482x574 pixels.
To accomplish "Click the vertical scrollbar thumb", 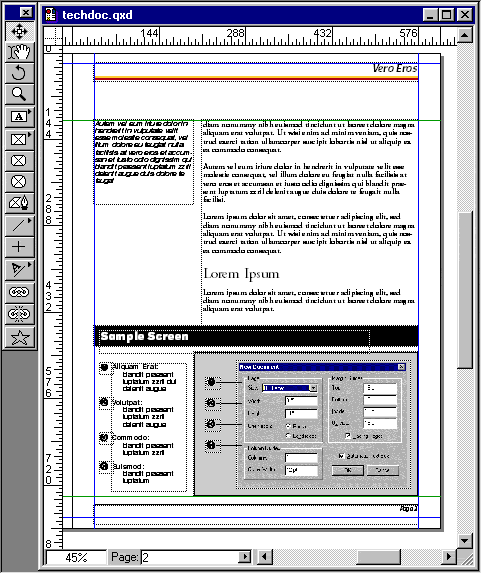I will point(465,289).
